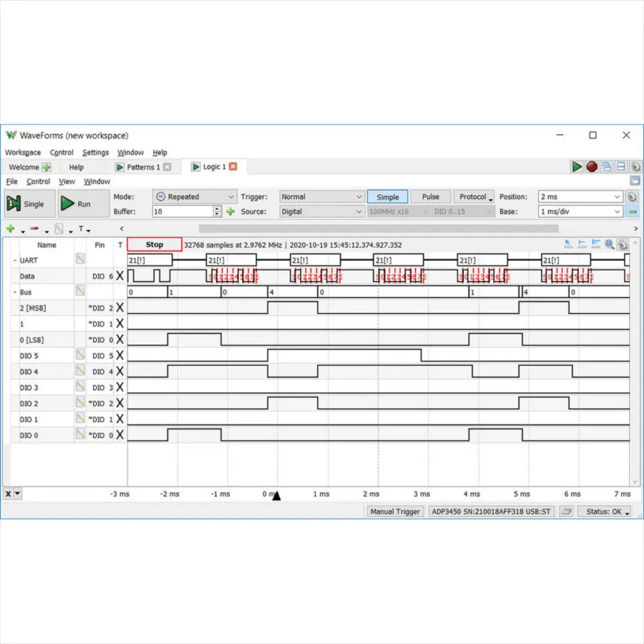
Task: Click the red minus remove channel icon
Action: pyautogui.click(x=35, y=229)
